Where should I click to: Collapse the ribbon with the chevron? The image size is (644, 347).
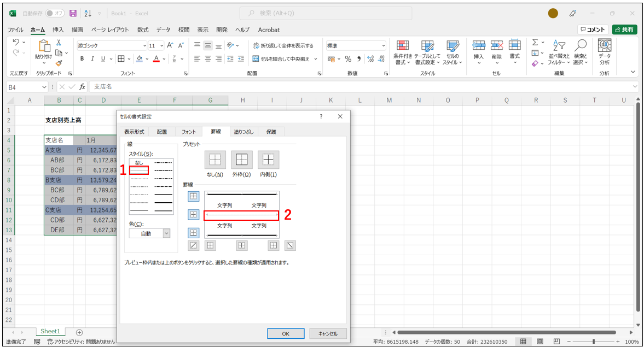[x=633, y=72]
